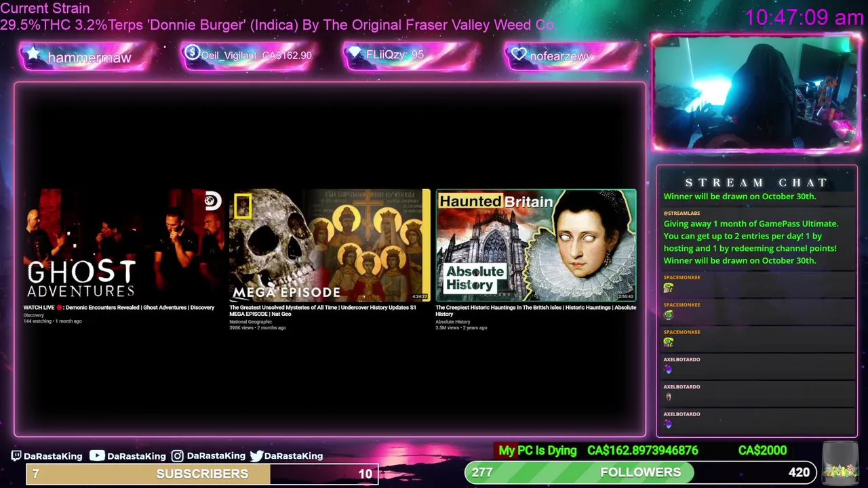Click the Discovery logo on Ghost Adventures thumbnail

[214, 201]
